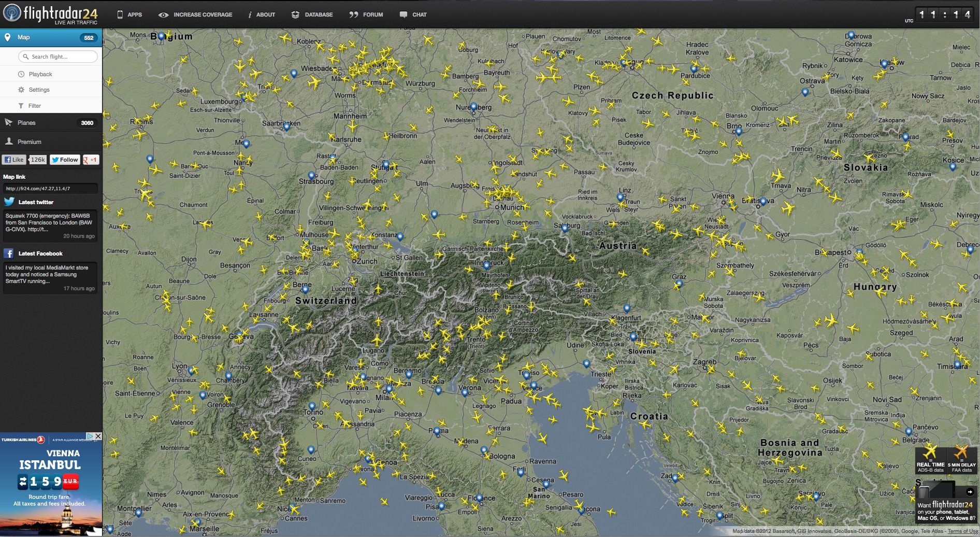Select the Ancona airport pin
Viewport: 980px width, 537px height.
click(x=582, y=511)
